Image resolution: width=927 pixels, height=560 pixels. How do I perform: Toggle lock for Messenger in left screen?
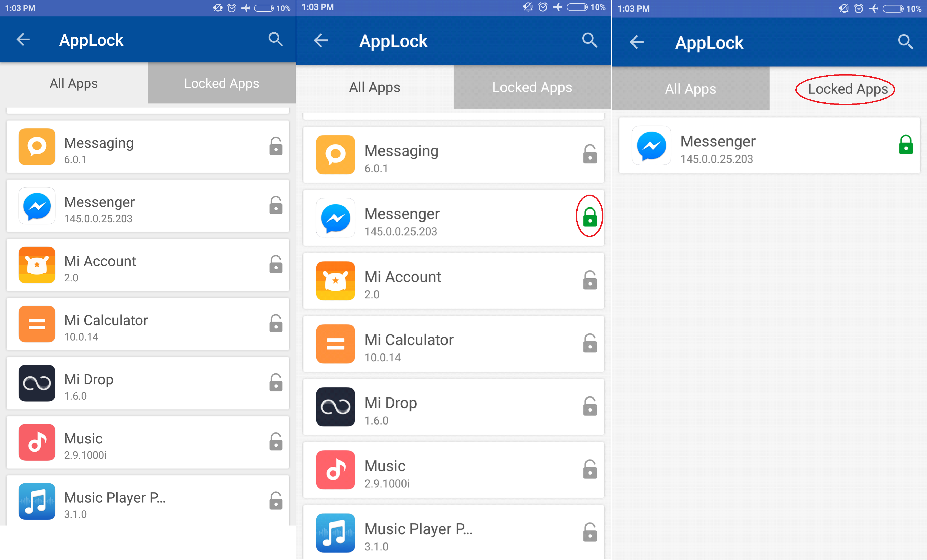pyautogui.click(x=276, y=205)
